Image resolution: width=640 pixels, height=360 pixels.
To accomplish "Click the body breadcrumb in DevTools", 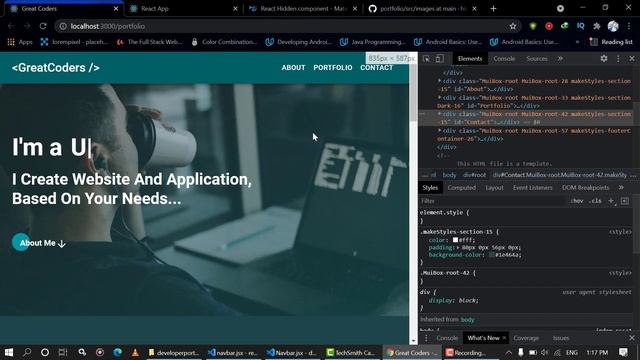I will [x=449, y=175].
